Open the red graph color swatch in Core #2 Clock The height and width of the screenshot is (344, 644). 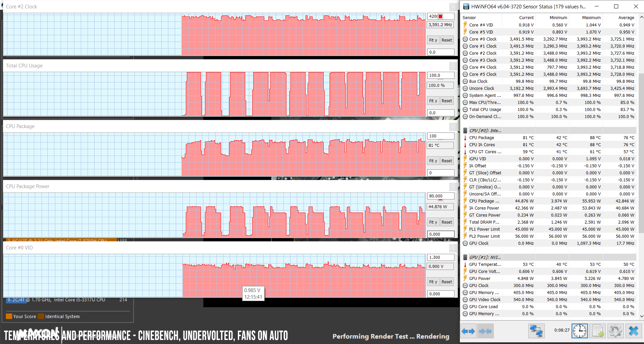click(x=440, y=16)
